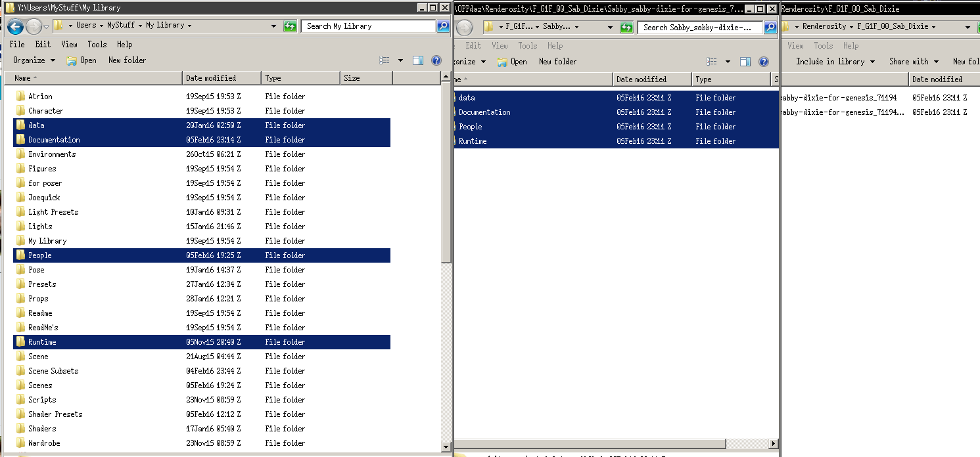Toggle the preview pane icon in Sabby window
Viewport: 980px width, 457px height.
(x=745, y=62)
